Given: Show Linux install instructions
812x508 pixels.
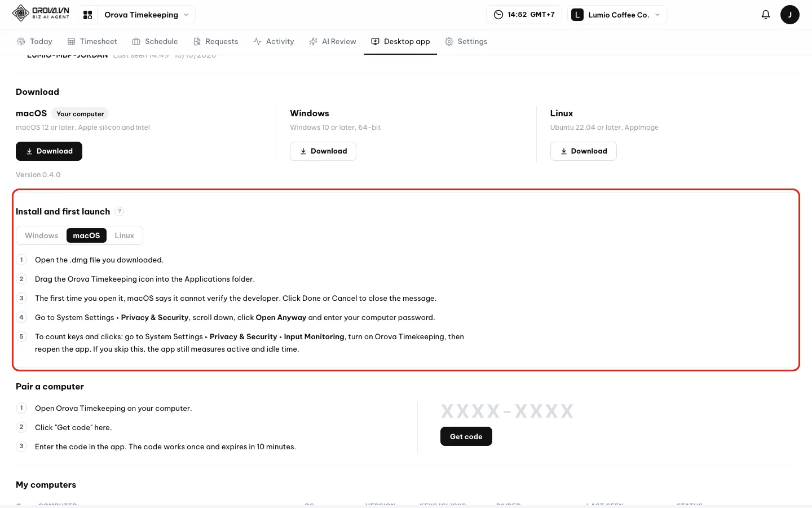Looking at the screenshot, I should click(125, 235).
